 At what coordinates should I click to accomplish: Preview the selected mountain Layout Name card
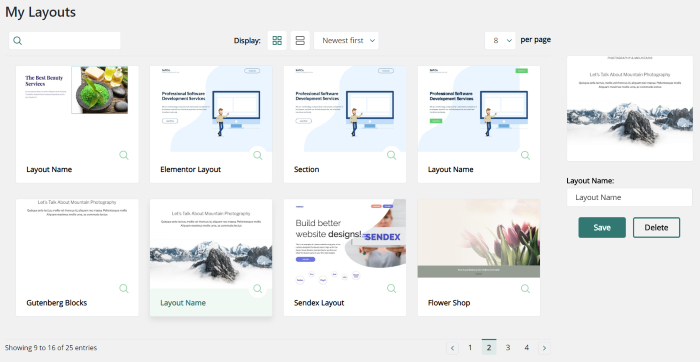[258, 288]
